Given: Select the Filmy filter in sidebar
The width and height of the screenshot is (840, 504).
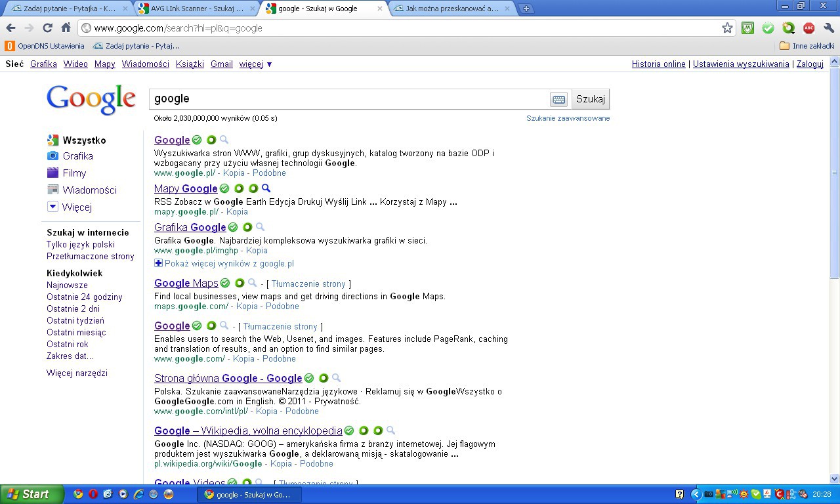Looking at the screenshot, I should tap(66, 173).
